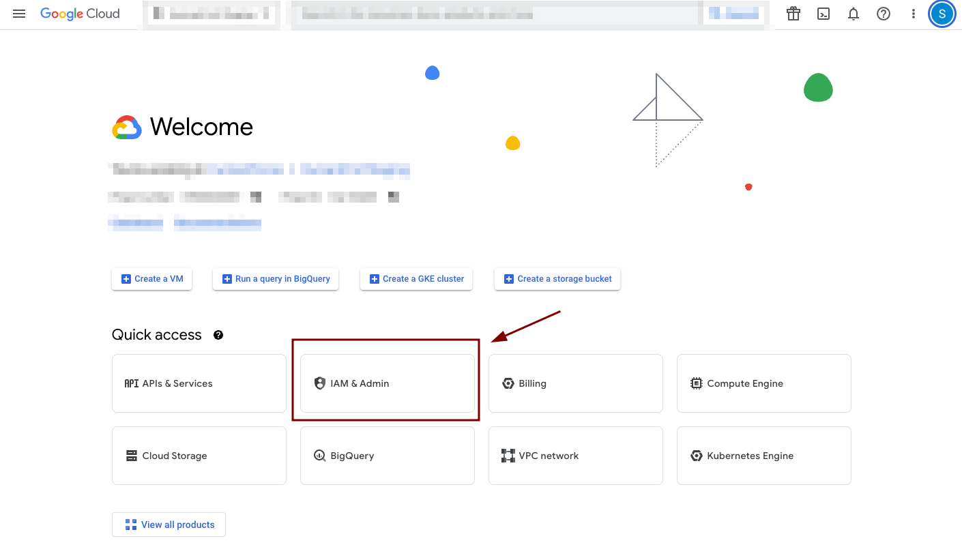Open the hamburger navigation menu
Screen dimensions: 962x560
click(x=19, y=14)
